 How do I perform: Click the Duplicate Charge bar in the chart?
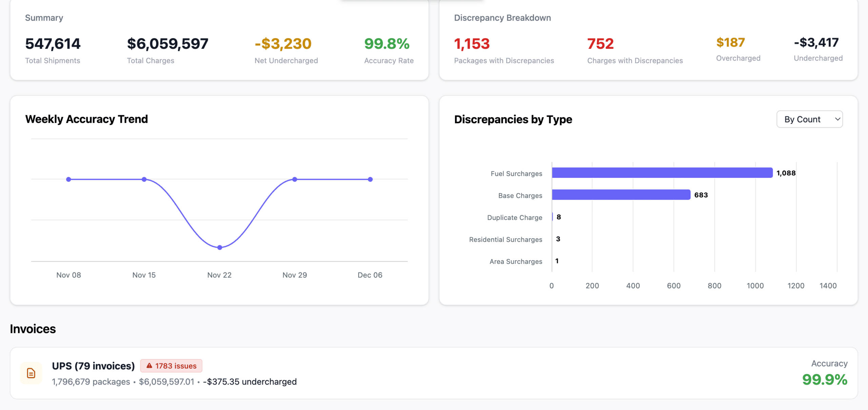tap(553, 217)
